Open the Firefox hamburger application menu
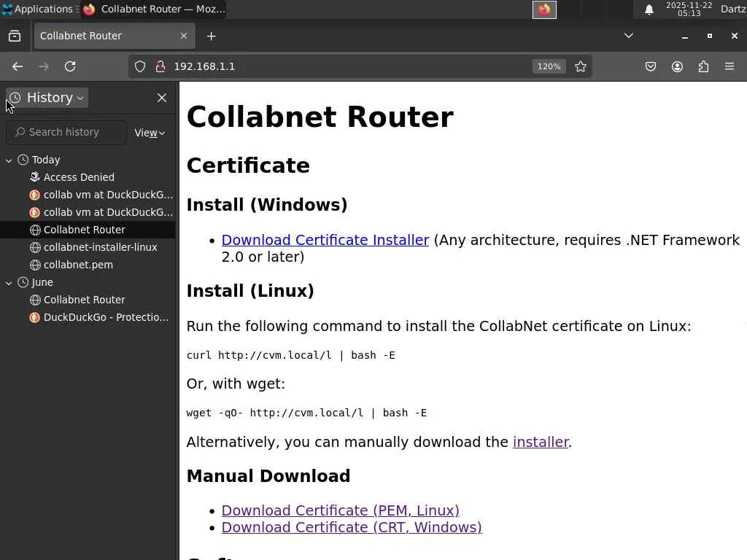The height and width of the screenshot is (560, 747). pos(729,66)
